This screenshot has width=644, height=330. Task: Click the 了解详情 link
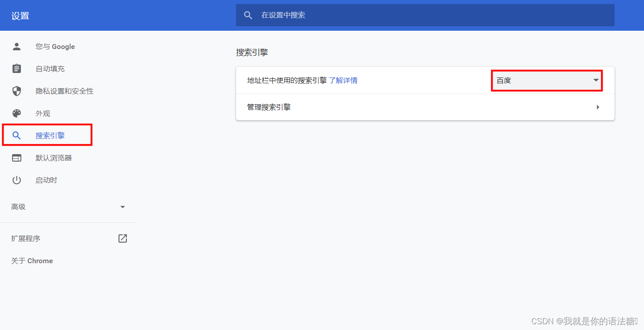[x=343, y=80]
